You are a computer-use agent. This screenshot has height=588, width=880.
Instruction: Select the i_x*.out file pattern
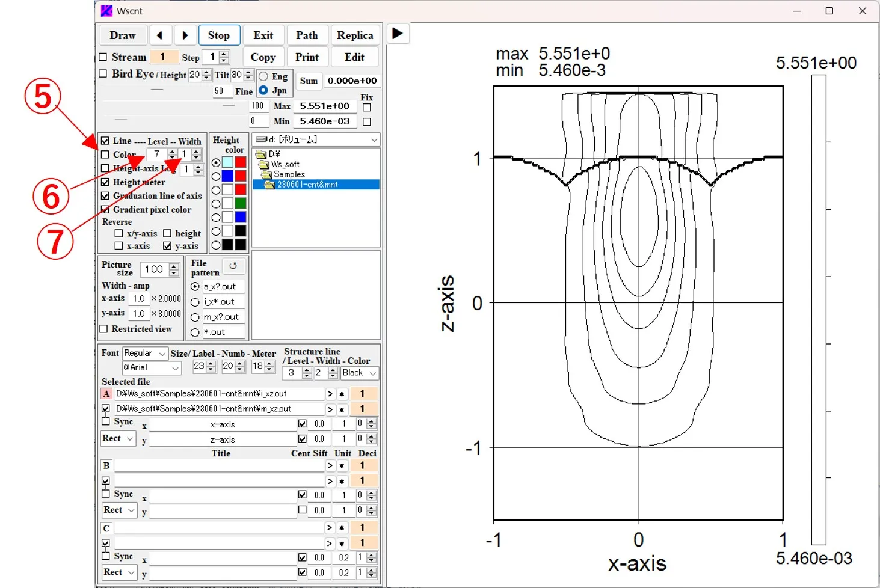click(x=195, y=302)
